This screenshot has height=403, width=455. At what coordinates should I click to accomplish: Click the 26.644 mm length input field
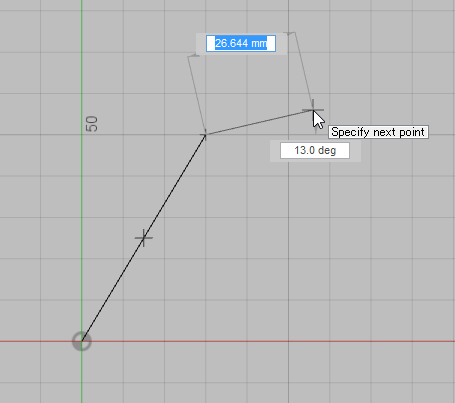[241, 44]
